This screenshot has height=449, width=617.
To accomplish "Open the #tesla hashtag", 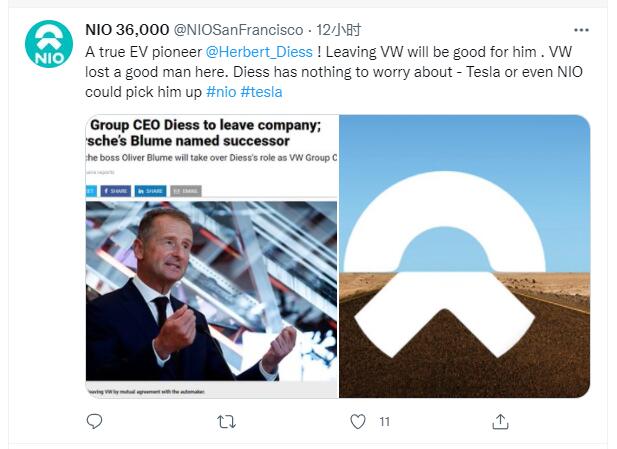I will [x=261, y=91].
